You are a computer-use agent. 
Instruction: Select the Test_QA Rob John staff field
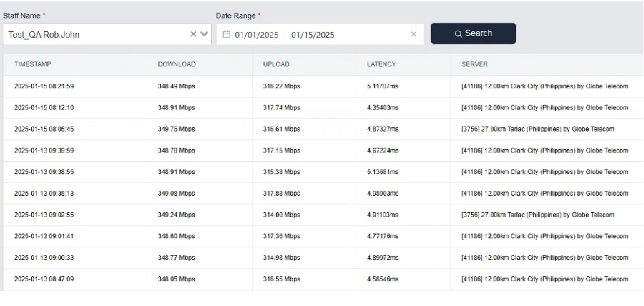(107, 34)
